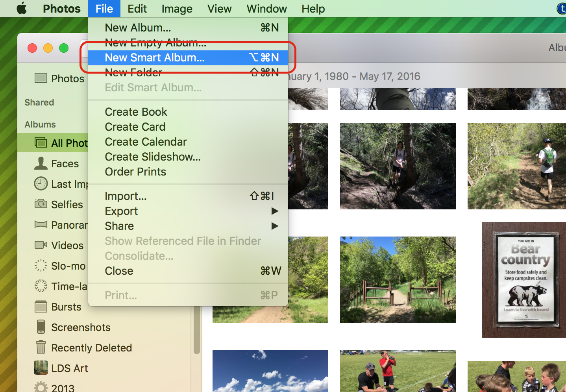Open the red shirt soccer field photo
The image size is (566, 392).
click(398, 371)
